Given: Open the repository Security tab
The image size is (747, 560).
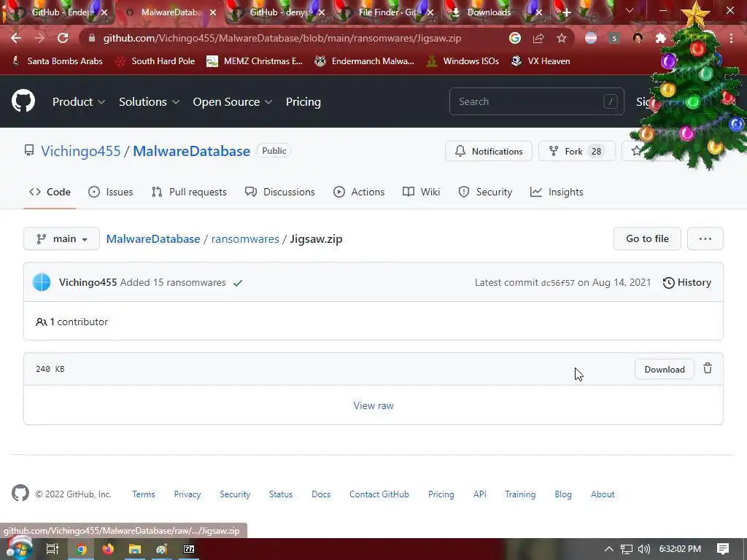Looking at the screenshot, I should [485, 192].
